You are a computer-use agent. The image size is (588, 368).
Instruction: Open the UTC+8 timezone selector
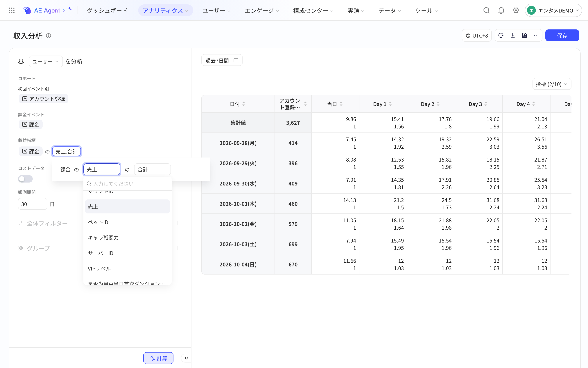pyautogui.click(x=477, y=36)
